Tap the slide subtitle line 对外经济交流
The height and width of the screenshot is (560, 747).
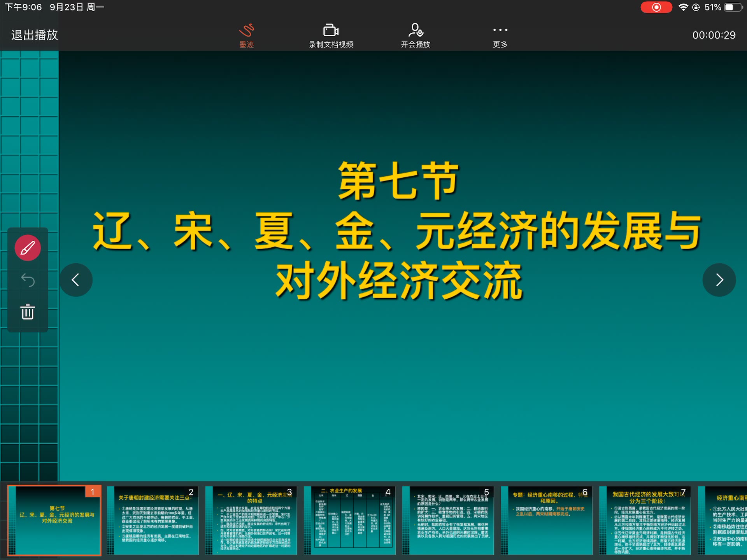(398, 281)
